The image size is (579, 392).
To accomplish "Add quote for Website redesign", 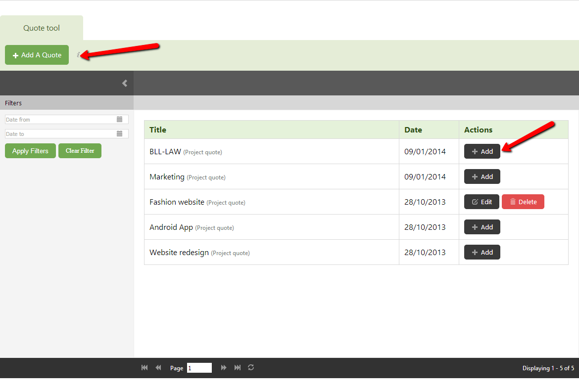I will [x=482, y=252].
